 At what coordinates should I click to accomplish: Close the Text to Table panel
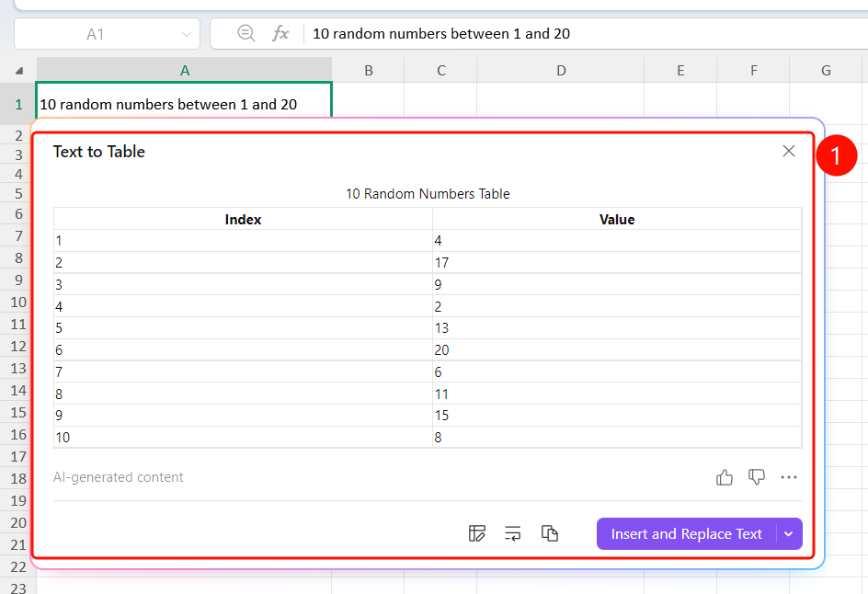click(789, 151)
